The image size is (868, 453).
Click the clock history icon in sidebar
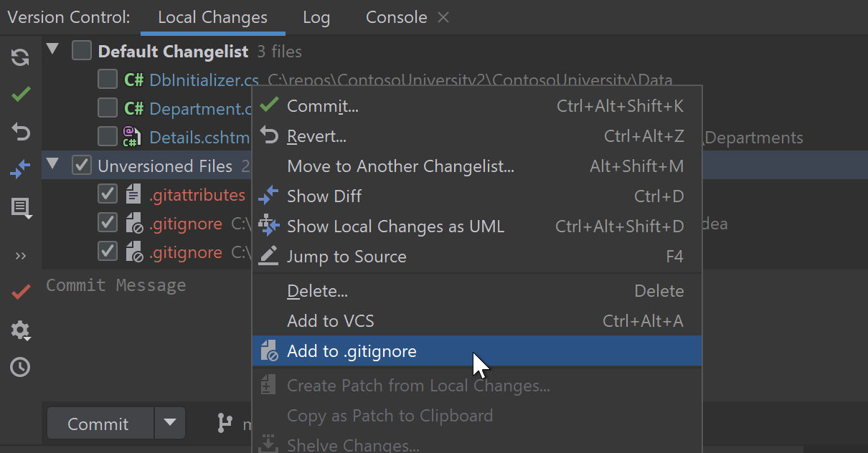[21, 367]
